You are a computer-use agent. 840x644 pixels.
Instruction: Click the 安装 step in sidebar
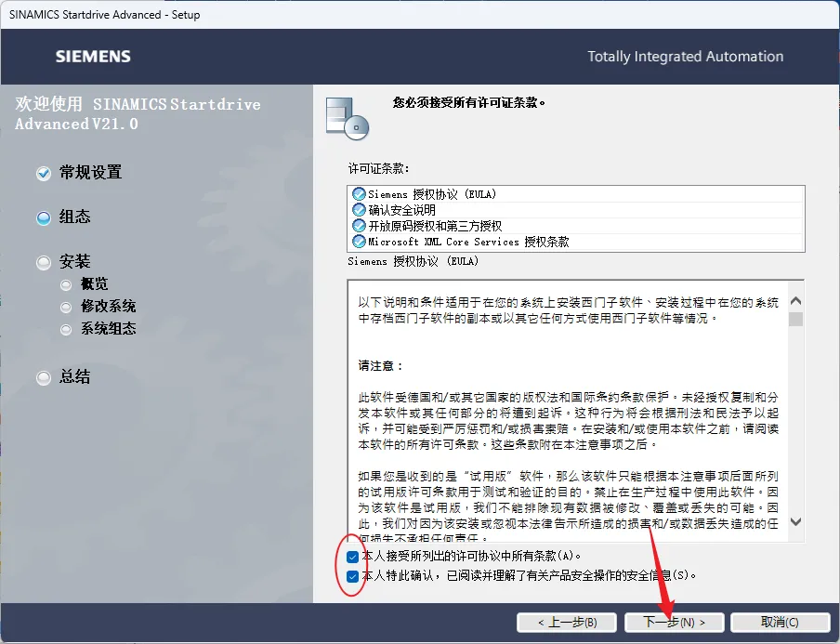click(75, 261)
